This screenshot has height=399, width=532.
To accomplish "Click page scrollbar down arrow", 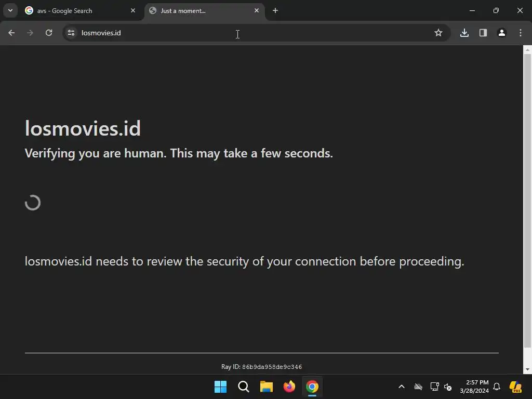I will click(x=527, y=369).
